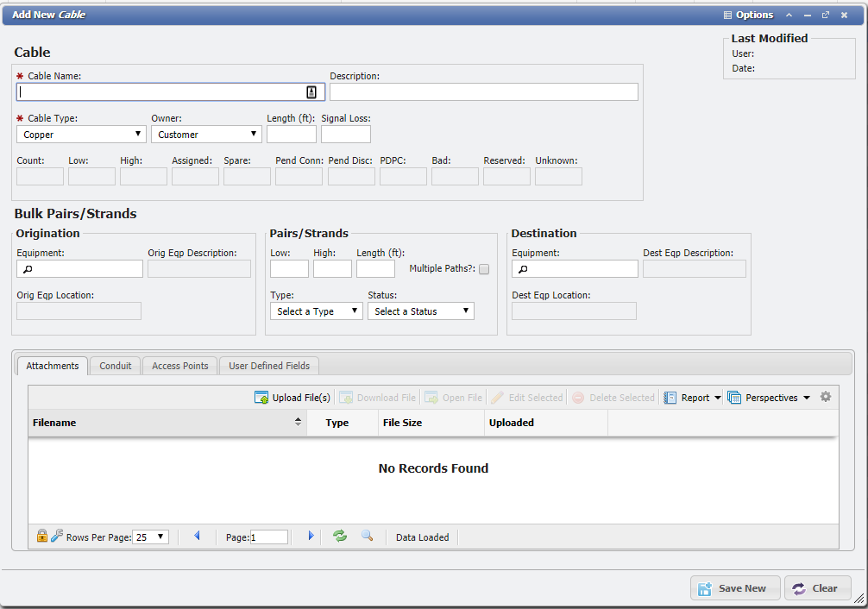Click the icon inside the Cable Name field
The width and height of the screenshot is (868, 609).
tap(311, 92)
